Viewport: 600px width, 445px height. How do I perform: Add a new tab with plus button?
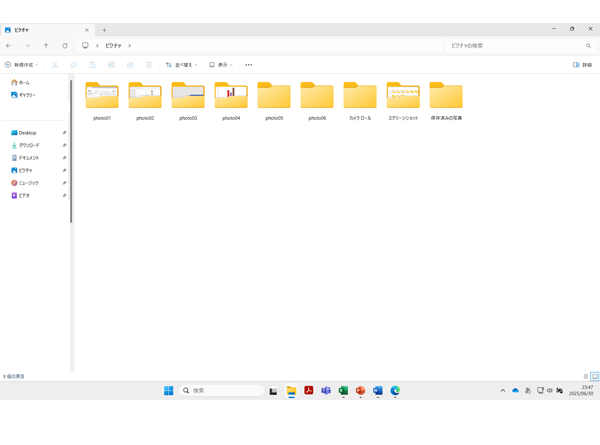click(104, 30)
